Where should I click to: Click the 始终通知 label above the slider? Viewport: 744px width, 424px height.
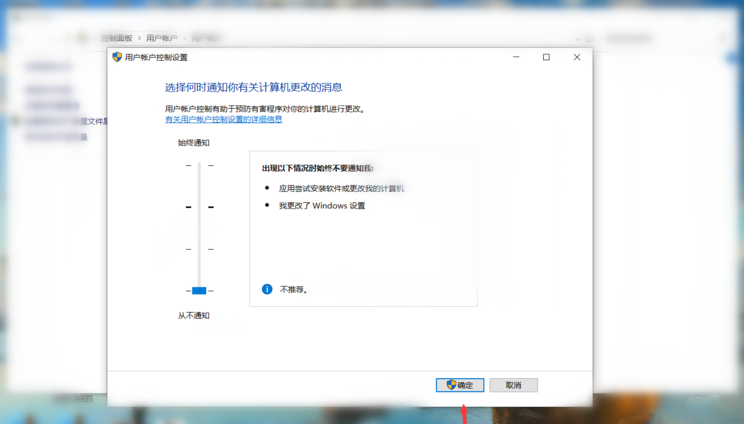point(194,143)
